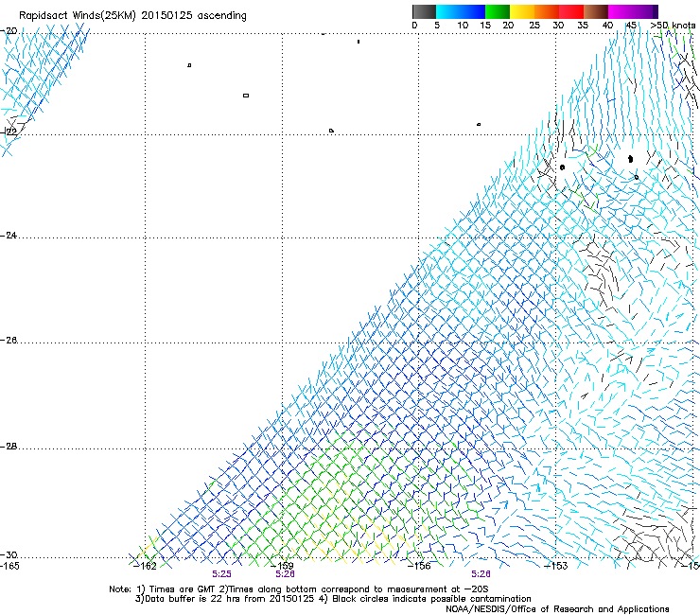Screen dimensions: 700x615
Task: Click the "Times are GMT" note line
Action: coord(299,589)
